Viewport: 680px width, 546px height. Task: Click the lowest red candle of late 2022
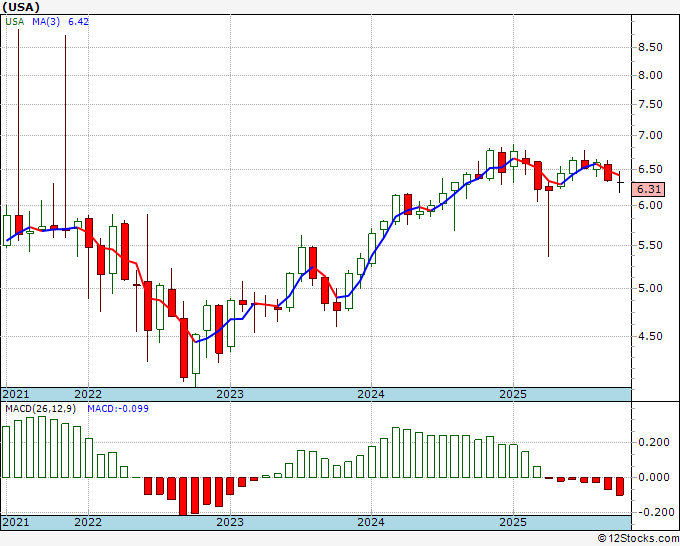[x=184, y=348]
